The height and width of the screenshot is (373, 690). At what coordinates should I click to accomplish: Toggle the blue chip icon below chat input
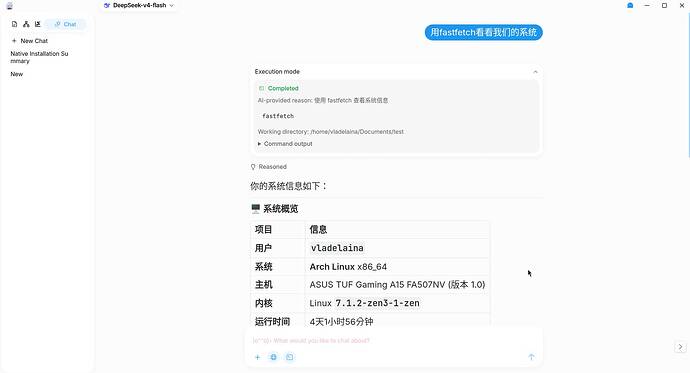pyautogui.click(x=273, y=357)
